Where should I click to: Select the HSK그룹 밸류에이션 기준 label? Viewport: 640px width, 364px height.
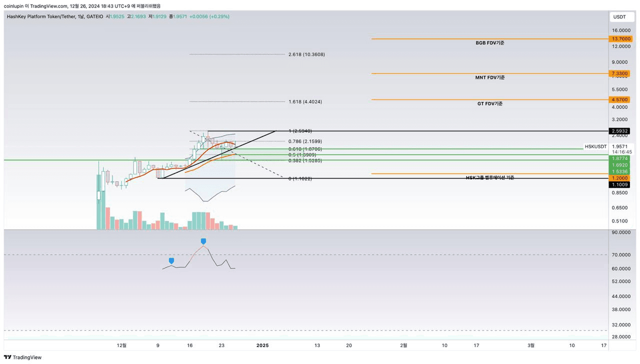[x=490, y=177]
